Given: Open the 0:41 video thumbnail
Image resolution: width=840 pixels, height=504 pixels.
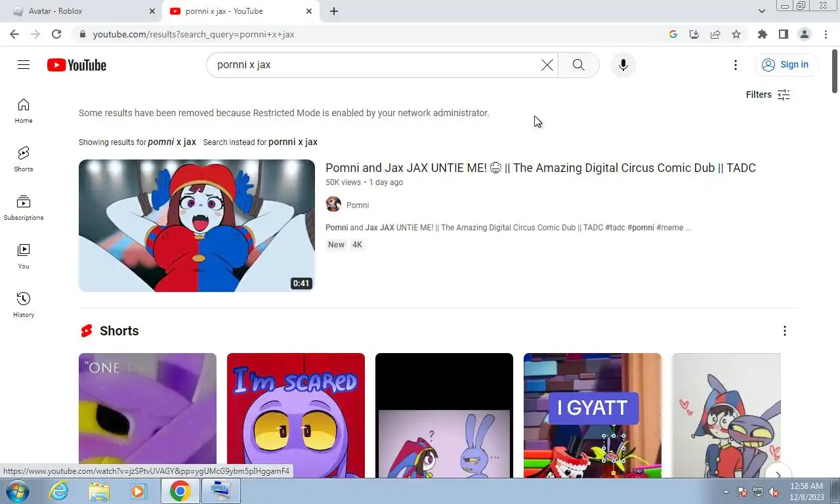Looking at the screenshot, I should pos(197,226).
